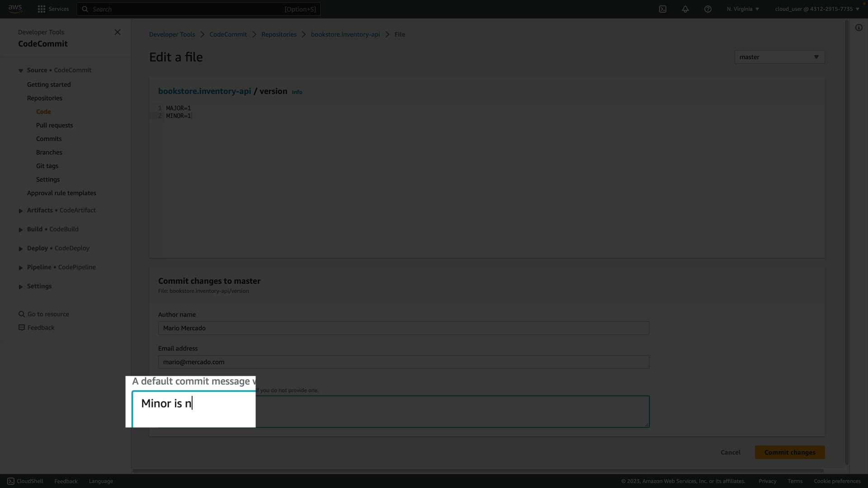Open the master branch dropdown

click(779, 57)
